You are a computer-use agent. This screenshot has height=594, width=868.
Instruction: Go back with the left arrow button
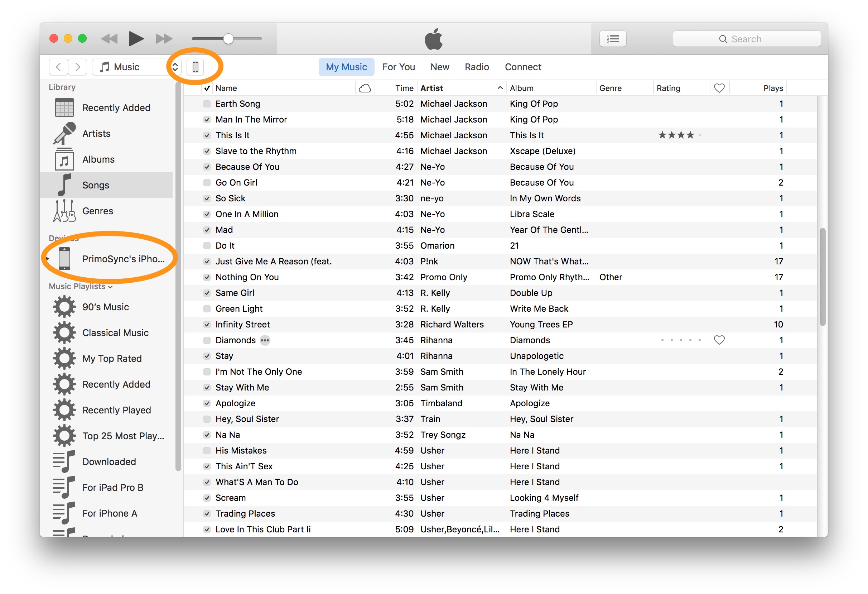58,67
